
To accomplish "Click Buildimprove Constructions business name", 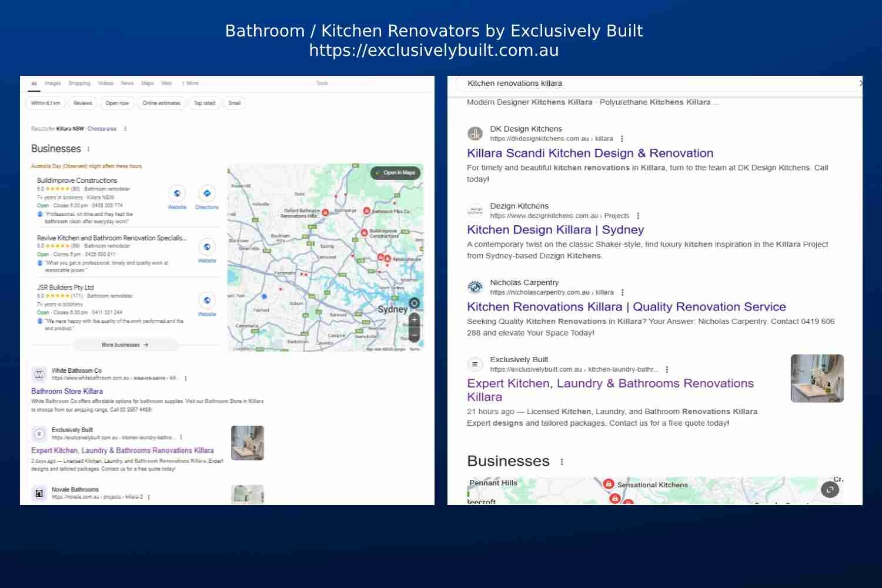I will [x=77, y=181].
